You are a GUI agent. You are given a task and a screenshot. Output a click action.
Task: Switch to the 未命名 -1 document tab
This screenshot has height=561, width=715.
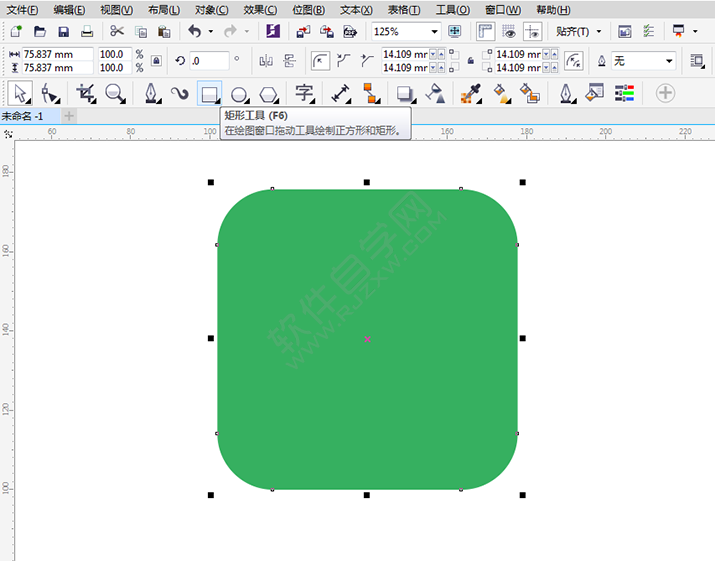pos(30,116)
